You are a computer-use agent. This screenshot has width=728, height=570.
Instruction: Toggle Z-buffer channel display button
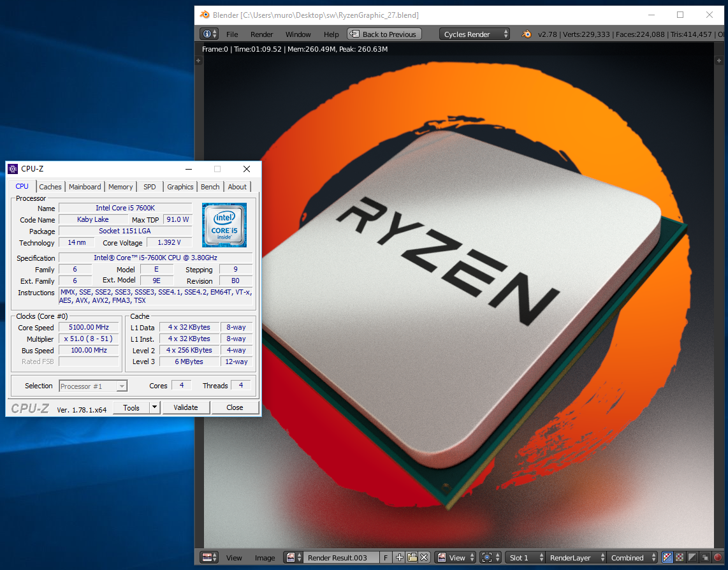point(705,557)
